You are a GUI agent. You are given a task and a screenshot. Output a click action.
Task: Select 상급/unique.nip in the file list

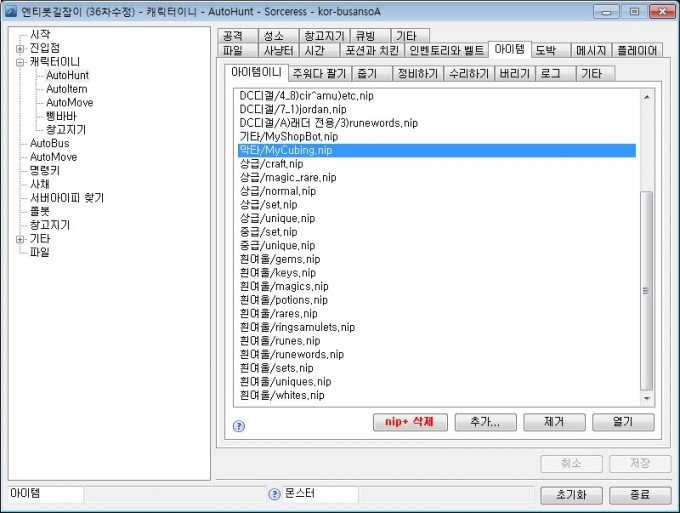click(x=278, y=218)
